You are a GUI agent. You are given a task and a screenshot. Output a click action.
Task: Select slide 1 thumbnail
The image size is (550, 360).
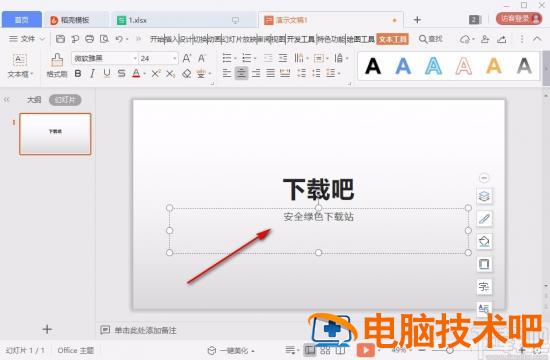(x=55, y=134)
